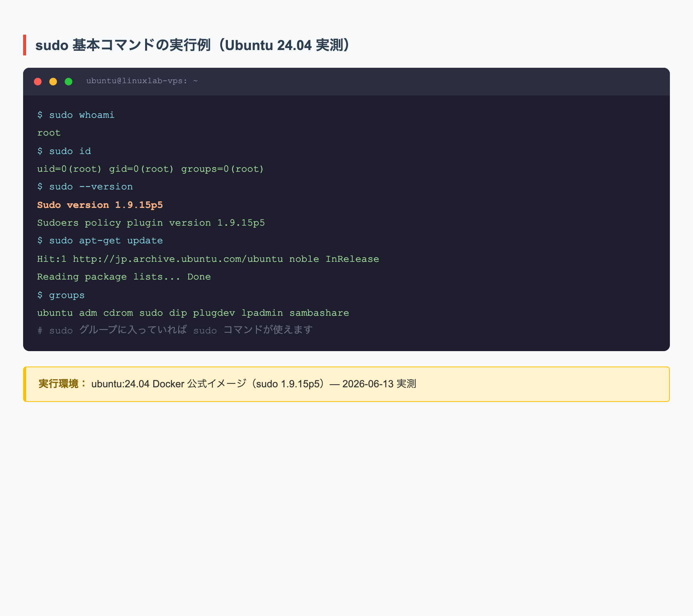Image resolution: width=693 pixels, height=616 pixels.
Task: Click 'Sudoers policy plugin version 1.9.15p5' line
Action: 151,223
